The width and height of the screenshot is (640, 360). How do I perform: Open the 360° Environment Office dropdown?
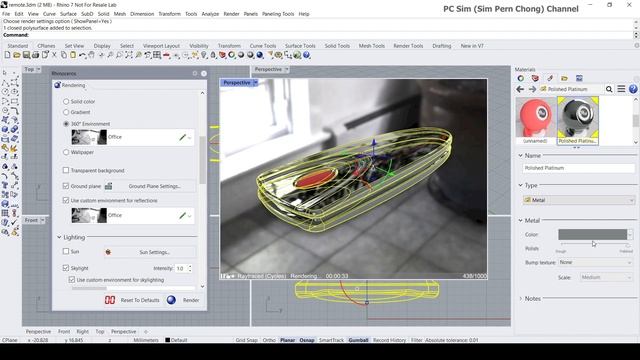click(x=190, y=138)
